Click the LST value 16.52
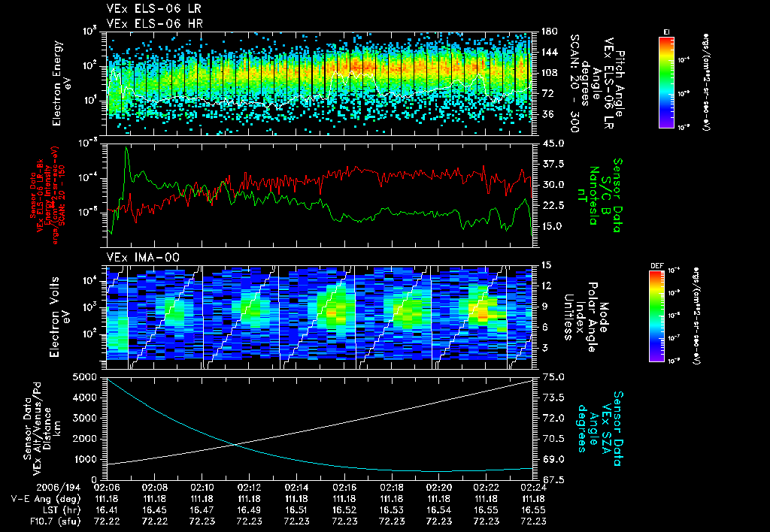The height and width of the screenshot is (532, 770). (344, 510)
